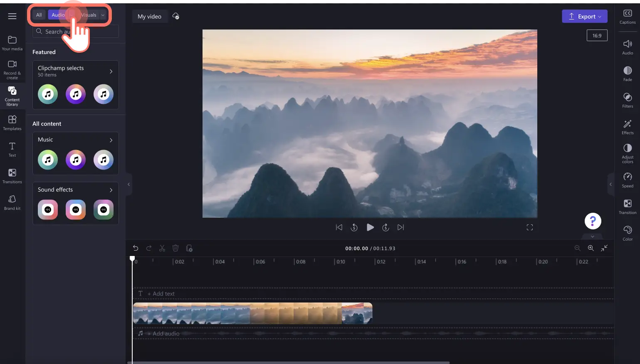Screen dimensions: 640x364
Task: Expand the Sound effects category
Action: [x=111, y=190]
